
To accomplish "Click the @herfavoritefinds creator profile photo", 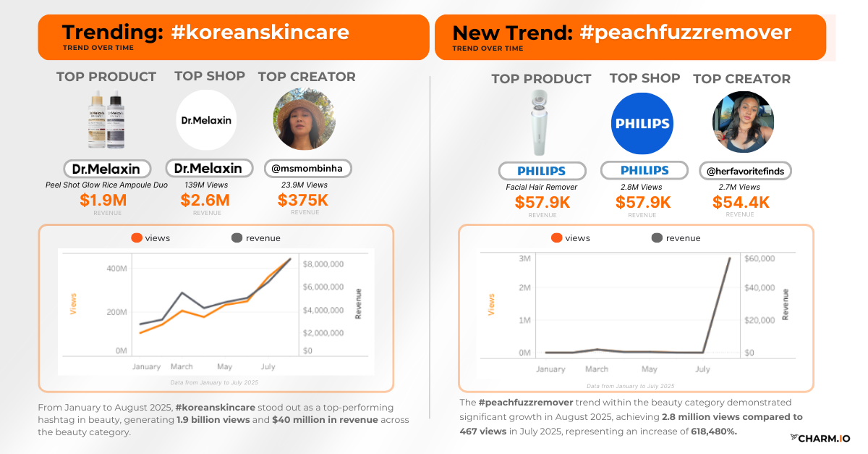I will 743,122.
